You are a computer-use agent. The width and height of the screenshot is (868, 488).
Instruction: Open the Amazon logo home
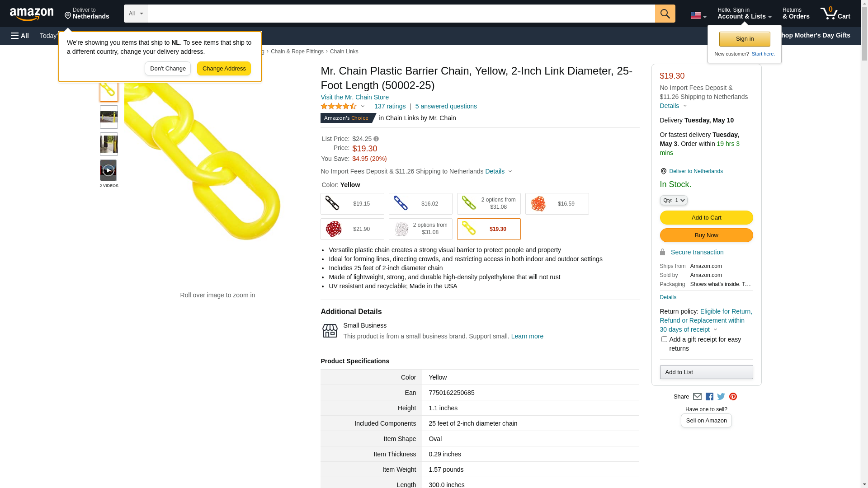(x=32, y=14)
